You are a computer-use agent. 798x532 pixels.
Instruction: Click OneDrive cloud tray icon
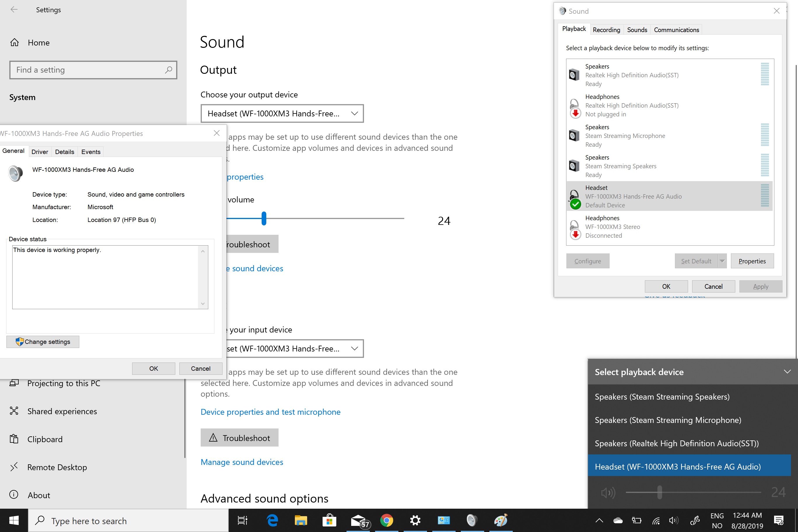(618, 520)
